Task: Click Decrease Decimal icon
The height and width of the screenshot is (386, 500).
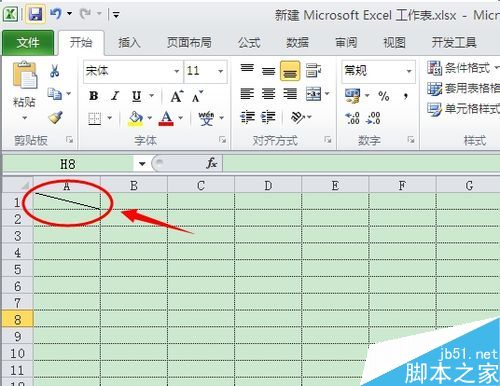Action: coord(373,118)
